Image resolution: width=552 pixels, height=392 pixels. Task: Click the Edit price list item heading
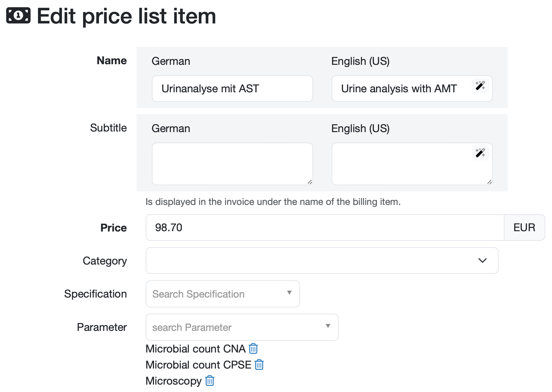(x=126, y=16)
